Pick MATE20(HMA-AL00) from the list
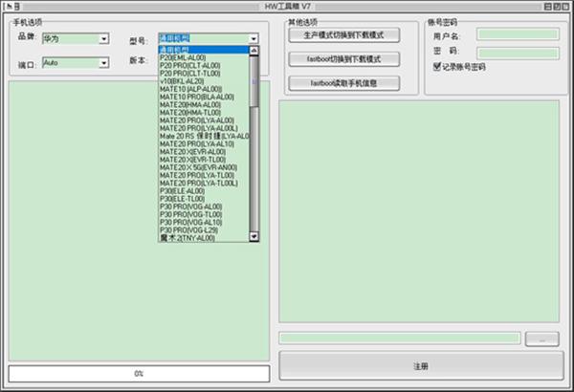The width and height of the screenshot is (574, 392). coord(204,104)
